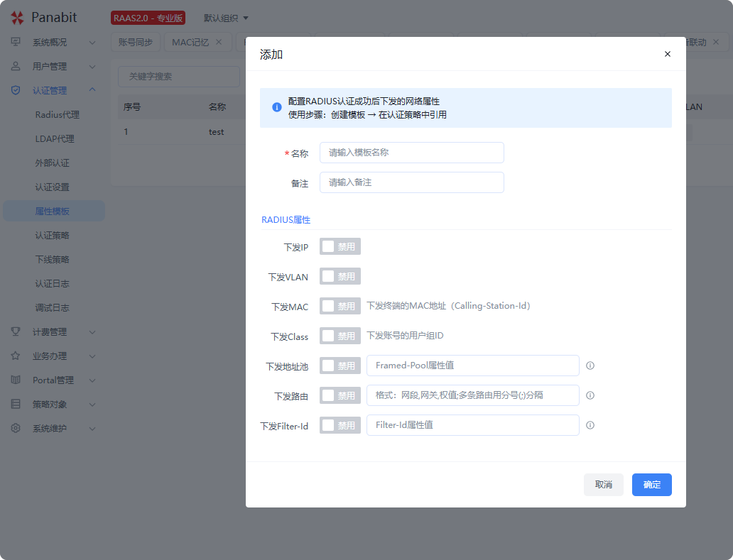Click the 关键字搜索 search box
733x560 pixels.
click(x=179, y=77)
